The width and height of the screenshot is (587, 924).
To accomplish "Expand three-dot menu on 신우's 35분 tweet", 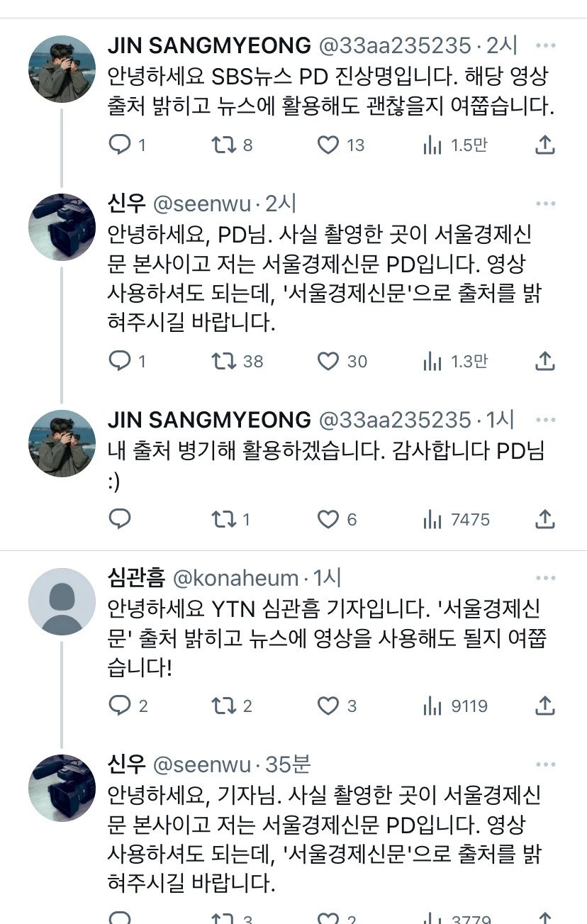I will 545,764.
